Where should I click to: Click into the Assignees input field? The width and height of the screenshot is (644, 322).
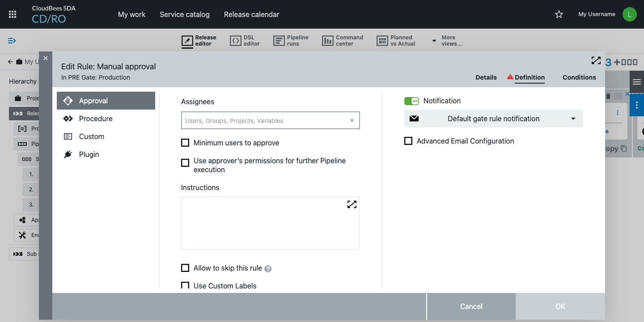[266, 121]
